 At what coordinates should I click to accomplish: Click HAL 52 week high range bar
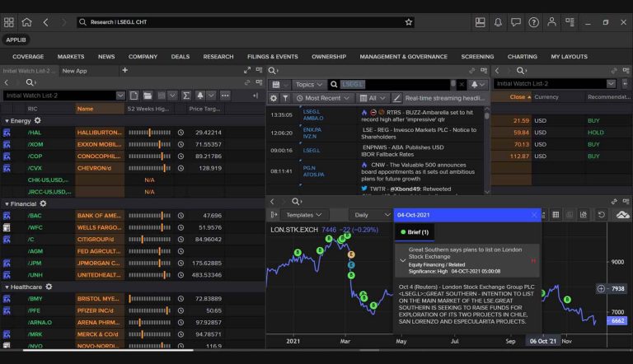[150, 133]
